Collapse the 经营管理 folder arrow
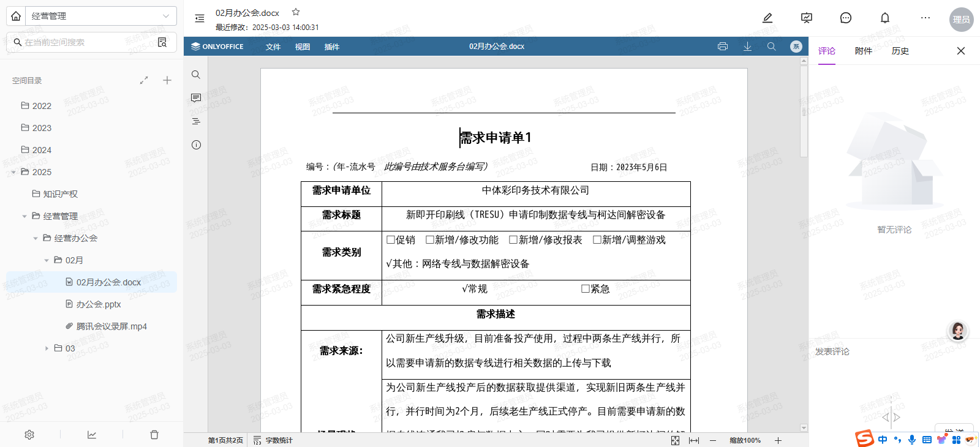980x447 pixels. [x=24, y=216]
